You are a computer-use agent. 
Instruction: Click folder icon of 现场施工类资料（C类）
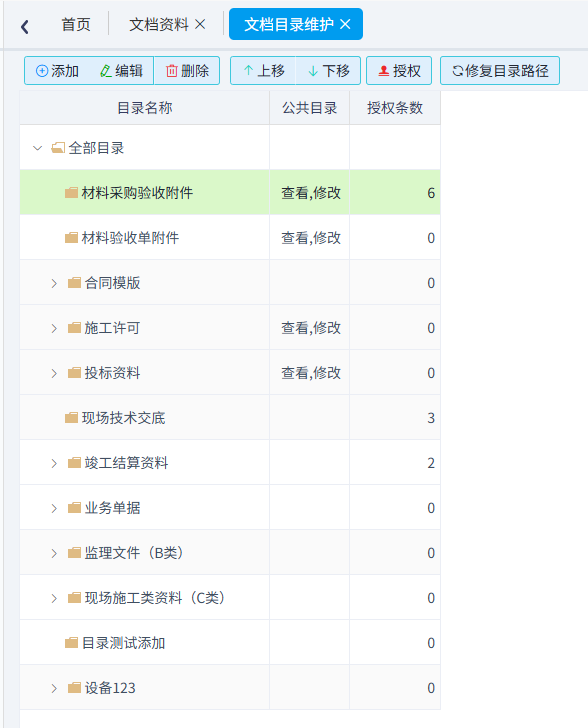(x=74, y=598)
